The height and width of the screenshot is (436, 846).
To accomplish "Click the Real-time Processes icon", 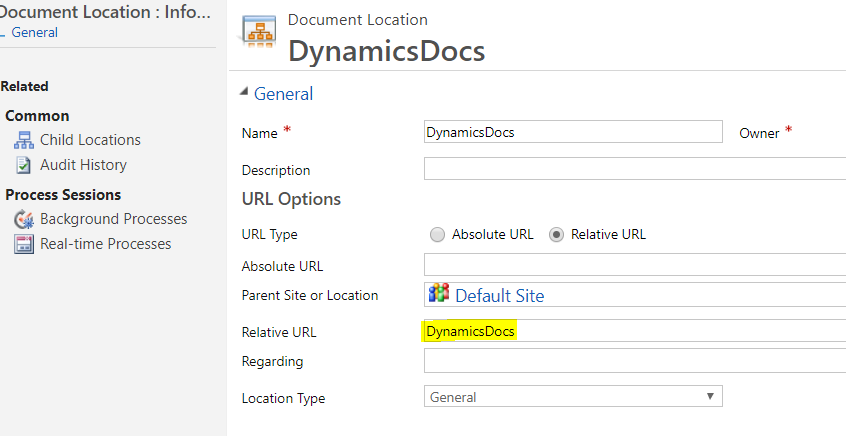I will click(x=23, y=244).
